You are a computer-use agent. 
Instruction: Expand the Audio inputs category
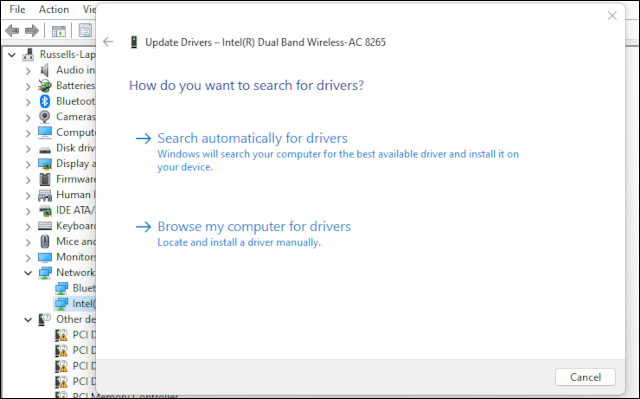pos(28,71)
